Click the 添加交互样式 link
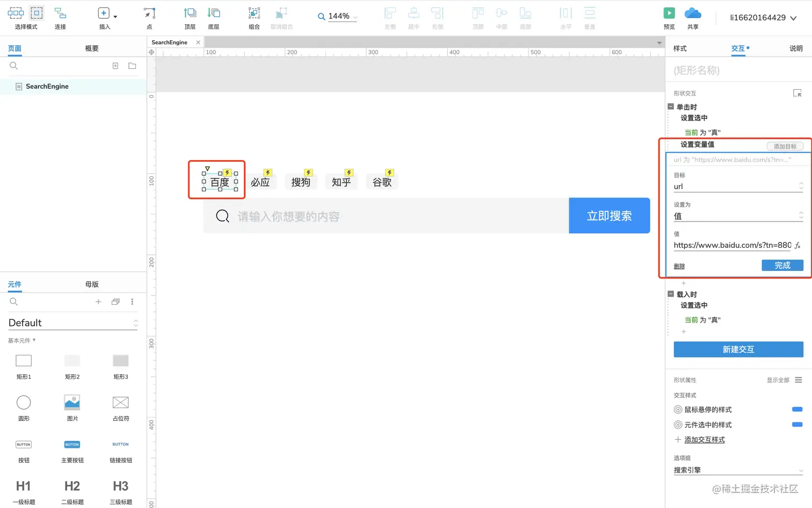812x508 pixels. [x=705, y=440]
